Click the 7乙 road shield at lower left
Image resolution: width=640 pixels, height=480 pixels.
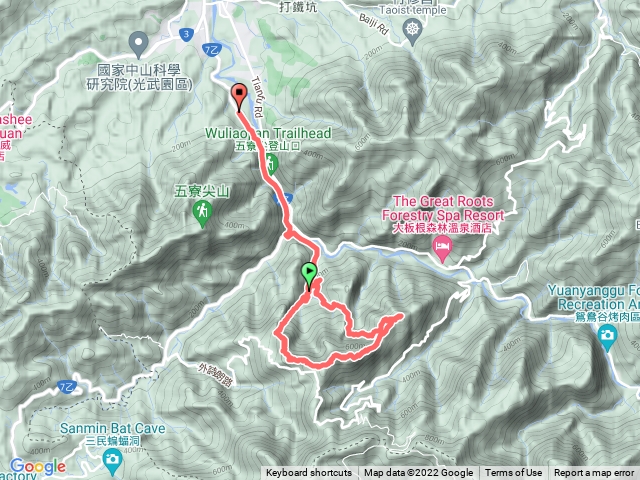67,387
